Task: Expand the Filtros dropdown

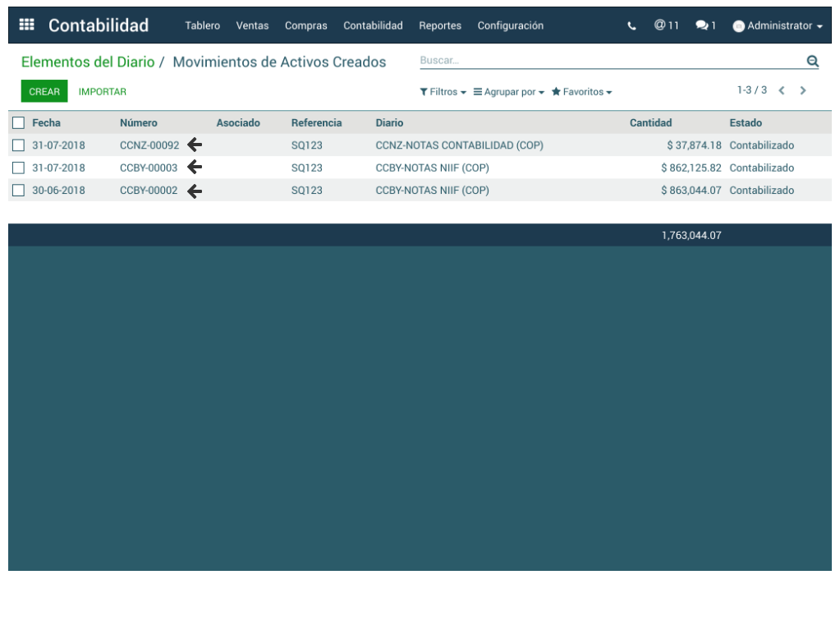Action: [443, 92]
